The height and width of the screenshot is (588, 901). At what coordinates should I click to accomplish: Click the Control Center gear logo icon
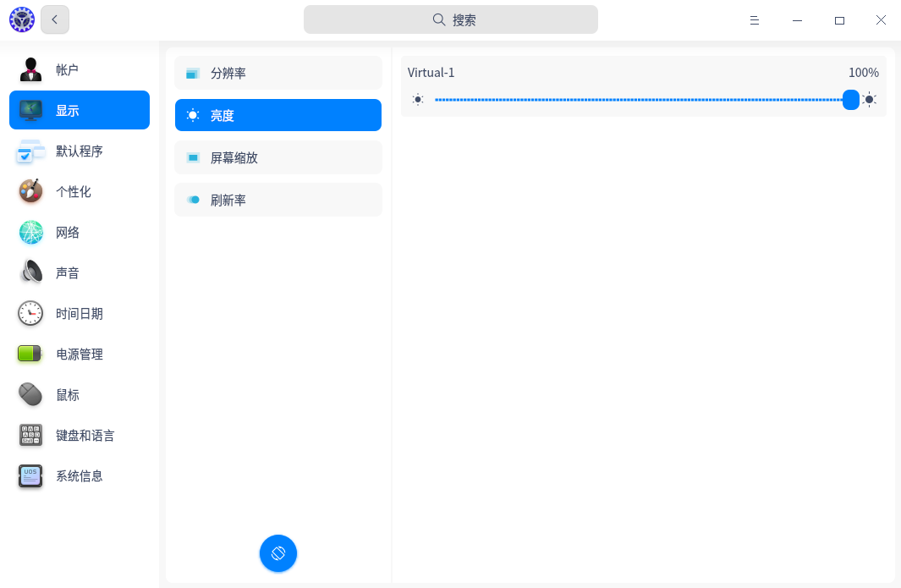click(21, 19)
